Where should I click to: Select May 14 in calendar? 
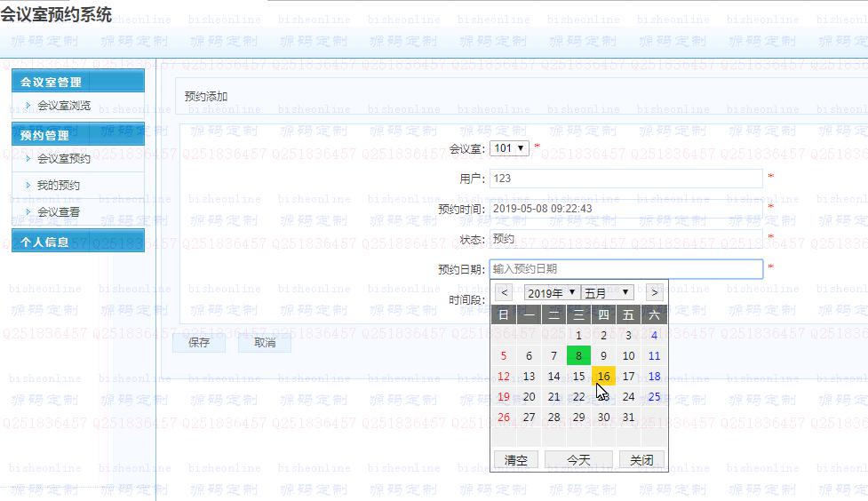[x=553, y=377]
